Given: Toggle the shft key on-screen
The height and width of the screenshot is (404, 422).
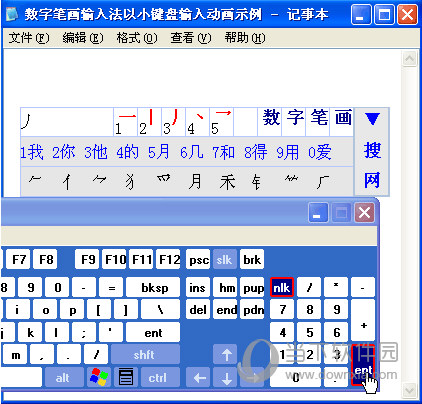Looking at the screenshot, I should pyautogui.click(x=145, y=354).
